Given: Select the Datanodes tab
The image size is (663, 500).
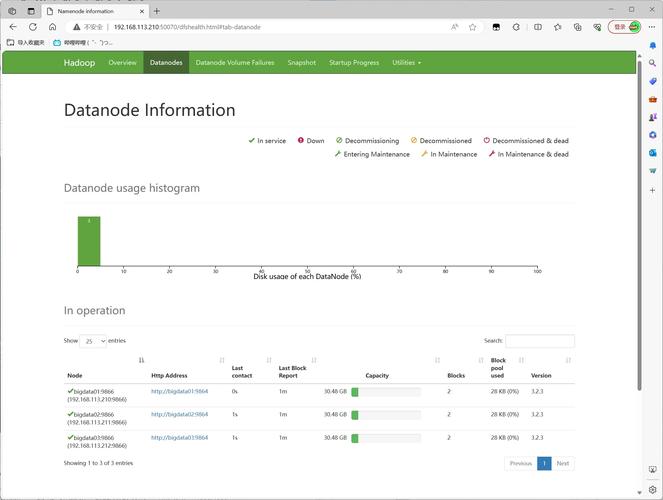Looking at the screenshot, I should [x=166, y=63].
